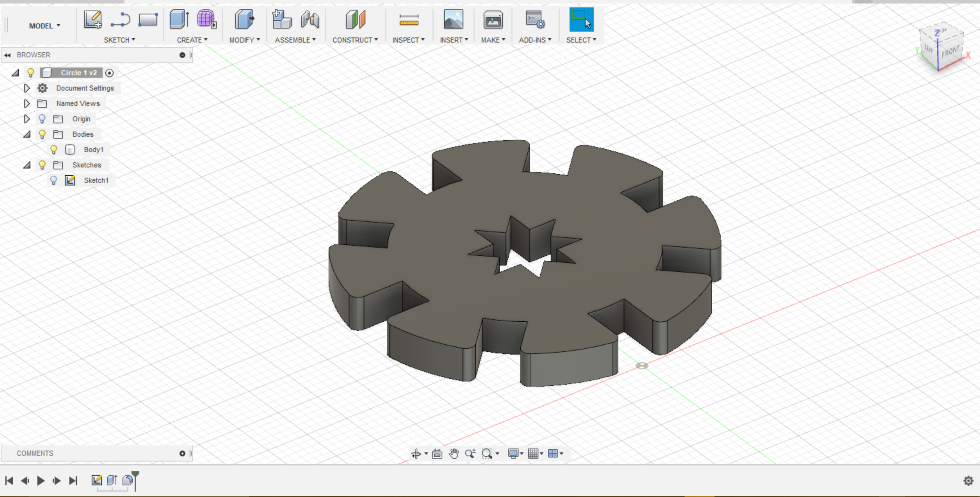Collapse the Sketches folder
Image resolution: width=980 pixels, height=497 pixels.
point(27,165)
